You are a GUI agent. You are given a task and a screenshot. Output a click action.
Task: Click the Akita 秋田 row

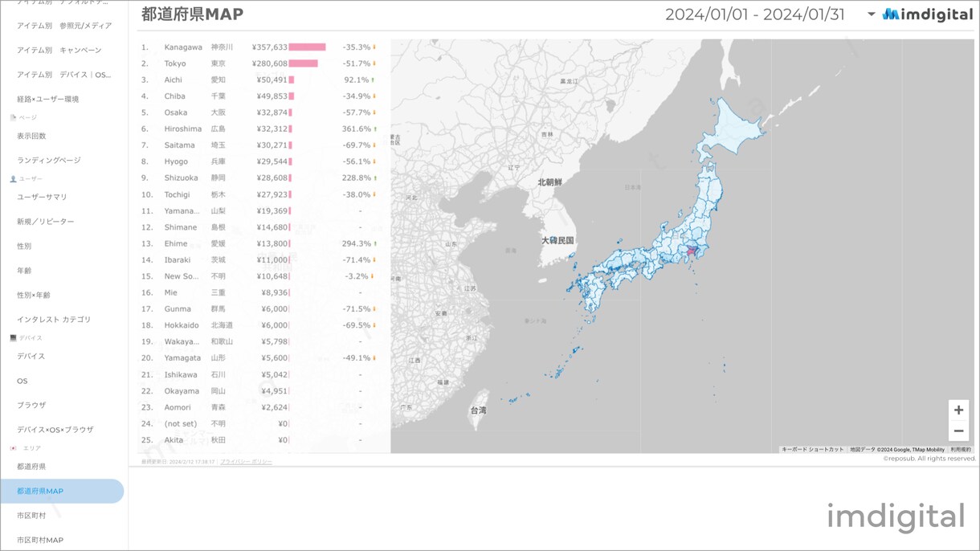pyautogui.click(x=259, y=440)
